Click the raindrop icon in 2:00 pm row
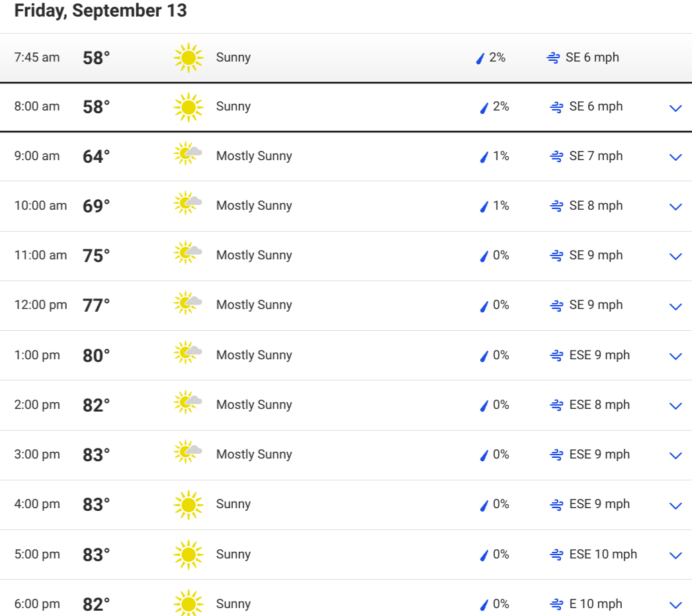The image size is (692, 616). [x=484, y=406]
